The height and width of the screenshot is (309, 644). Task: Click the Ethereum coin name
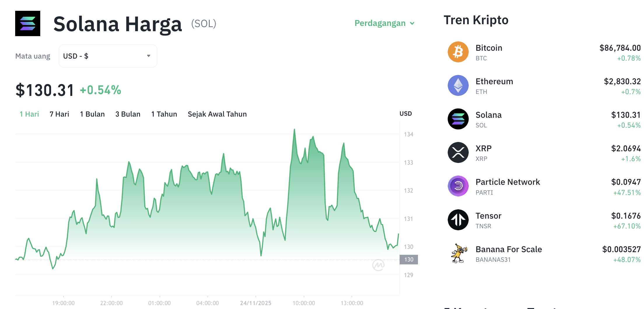tap(494, 82)
